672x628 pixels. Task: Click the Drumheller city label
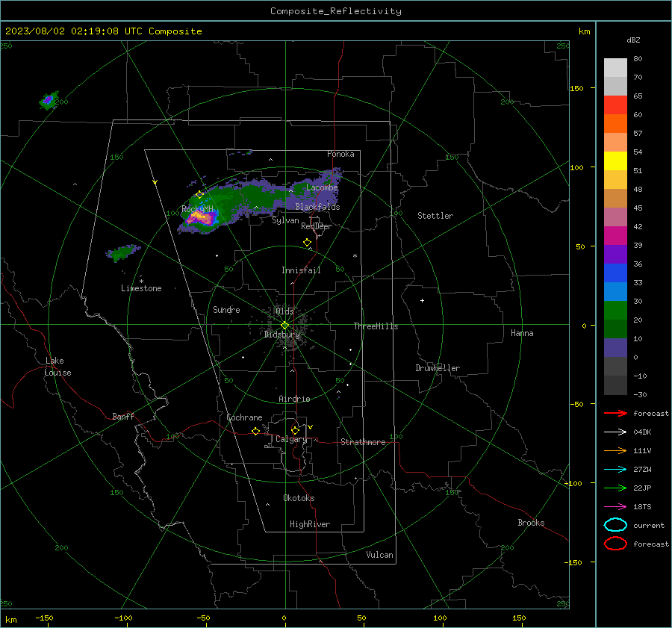click(x=438, y=368)
